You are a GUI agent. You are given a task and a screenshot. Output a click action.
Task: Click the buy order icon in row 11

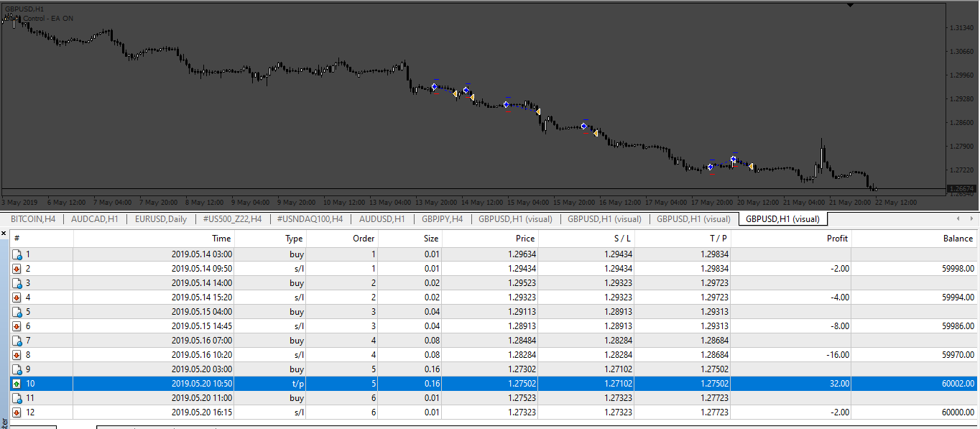(x=17, y=398)
